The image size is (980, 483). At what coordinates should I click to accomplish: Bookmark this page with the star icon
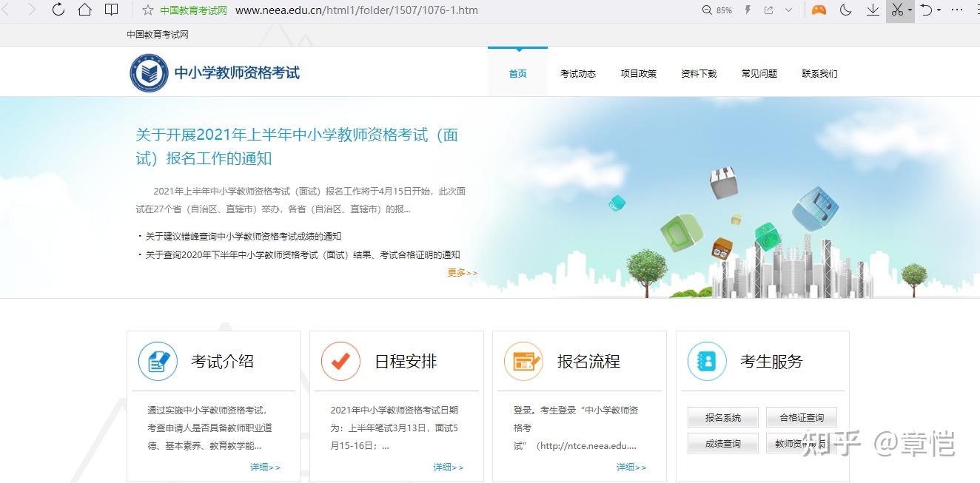pyautogui.click(x=147, y=10)
